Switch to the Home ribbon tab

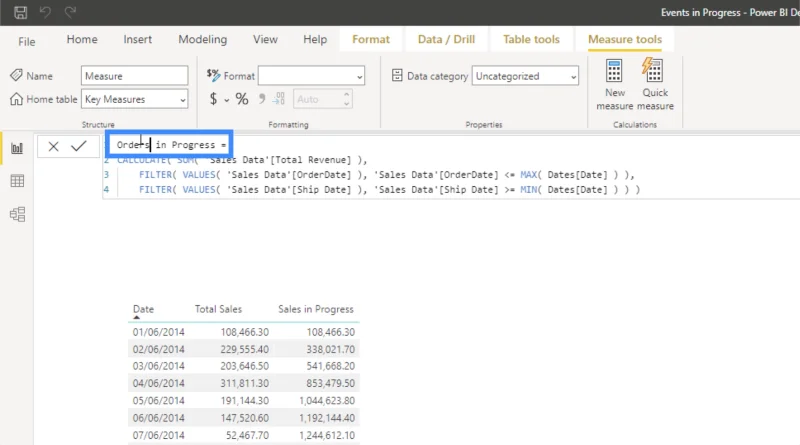(82, 39)
